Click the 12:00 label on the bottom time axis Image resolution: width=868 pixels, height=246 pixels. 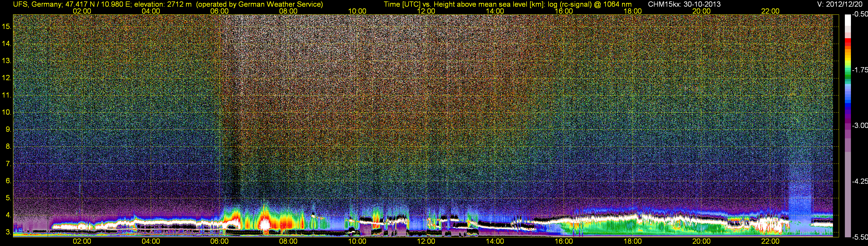[x=426, y=241]
